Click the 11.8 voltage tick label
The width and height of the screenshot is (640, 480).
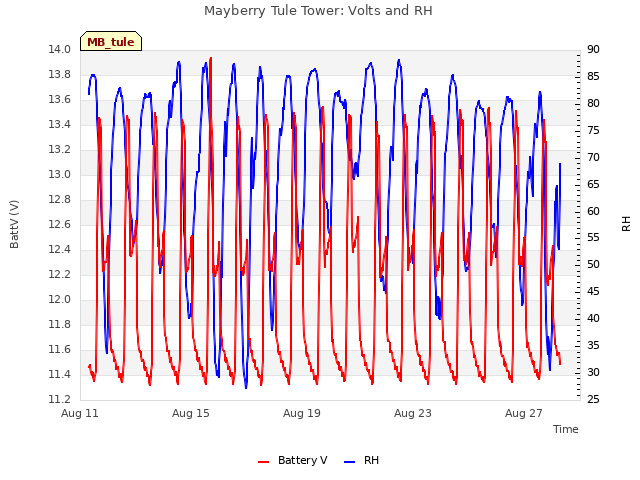point(60,324)
